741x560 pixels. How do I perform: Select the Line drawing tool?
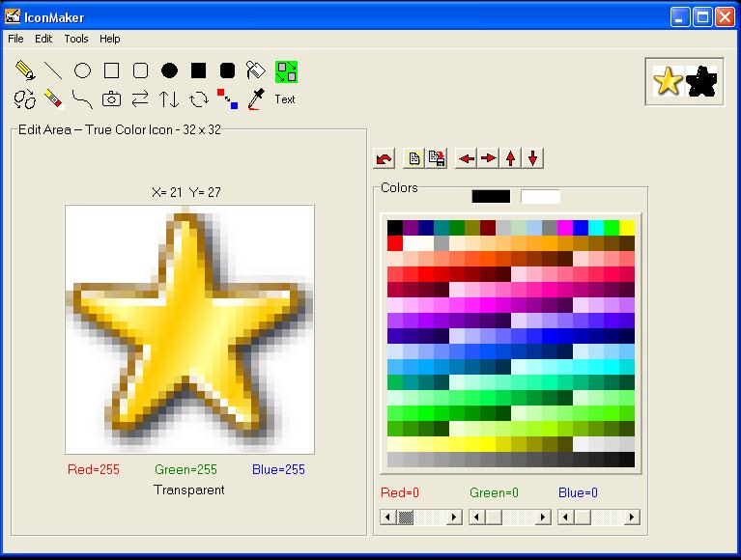[x=53, y=70]
